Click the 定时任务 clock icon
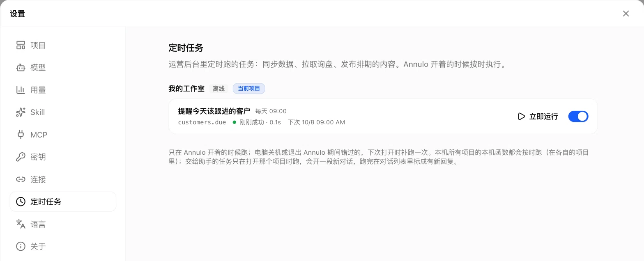Viewport: 644px width, 261px height. click(x=21, y=201)
